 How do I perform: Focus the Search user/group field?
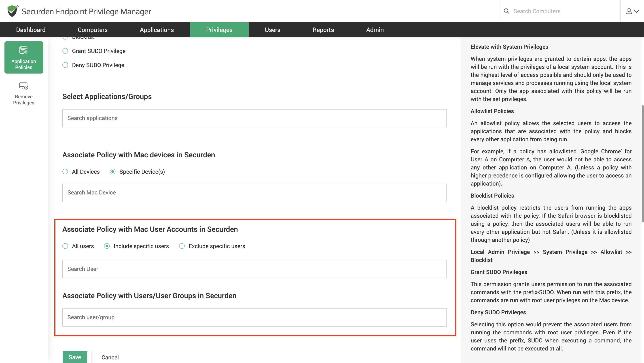pyautogui.click(x=254, y=317)
